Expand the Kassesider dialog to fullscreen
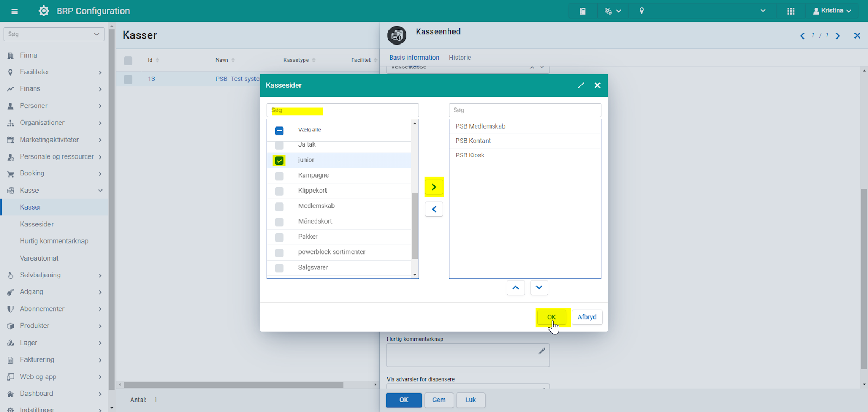Screen dimensions: 868x412 coord(581,85)
